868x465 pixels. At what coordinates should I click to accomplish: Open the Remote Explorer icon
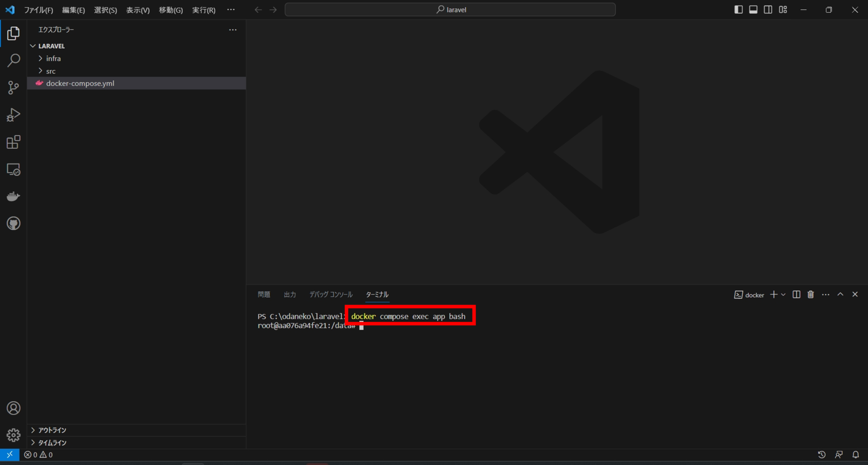pyautogui.click(x=13, y=169)
